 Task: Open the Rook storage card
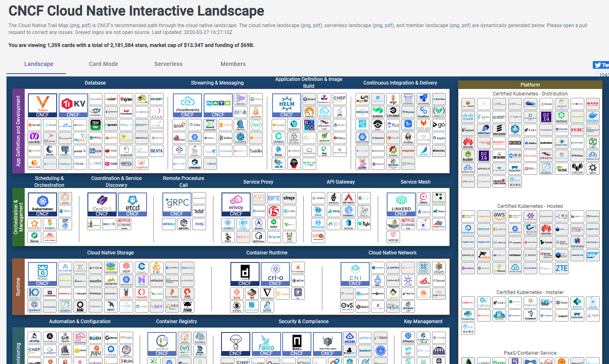43,274
